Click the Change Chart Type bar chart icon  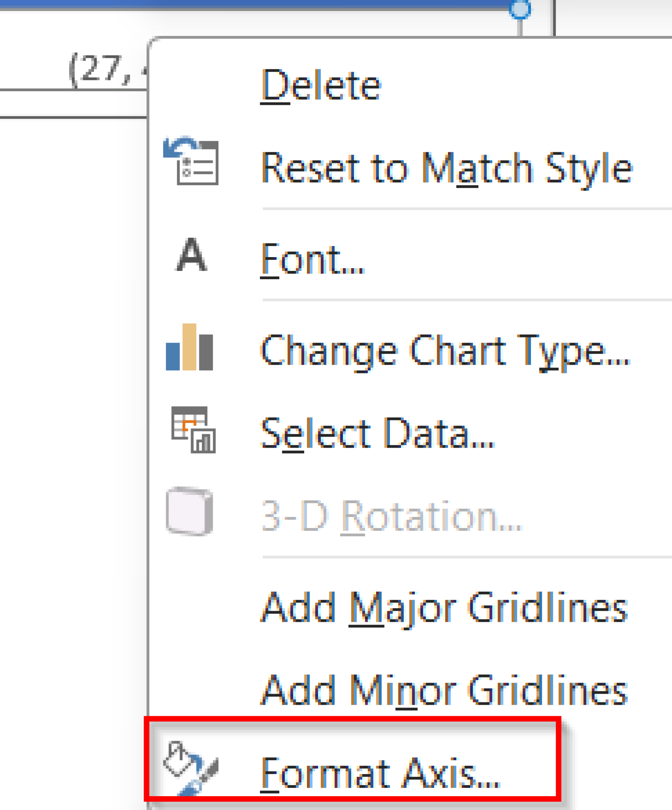click(190, 349)
